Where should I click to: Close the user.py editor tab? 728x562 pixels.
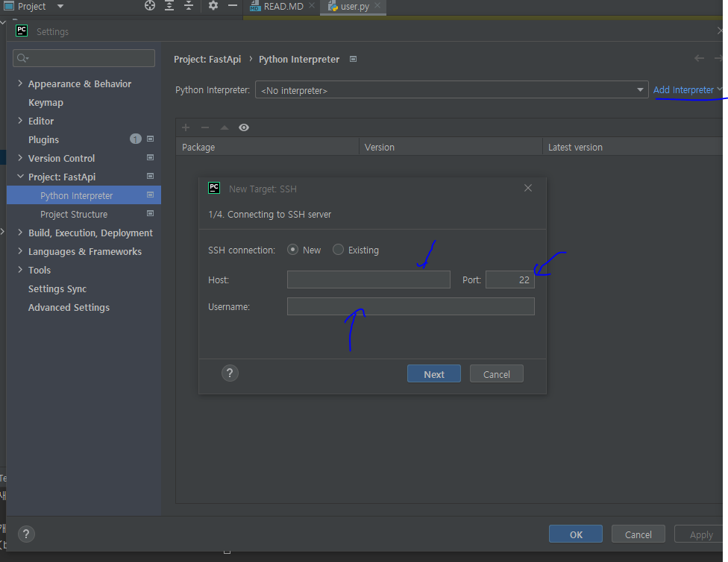(377, 5)
